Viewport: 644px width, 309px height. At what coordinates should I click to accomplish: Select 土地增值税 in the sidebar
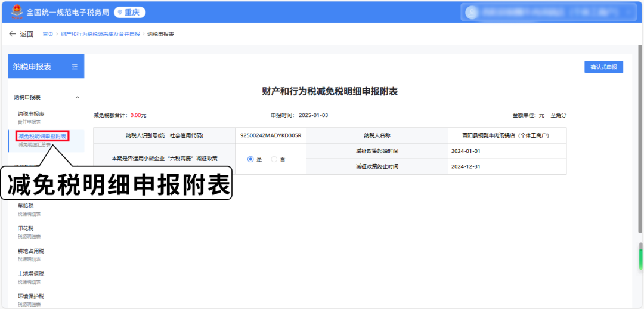pos(31,274)
